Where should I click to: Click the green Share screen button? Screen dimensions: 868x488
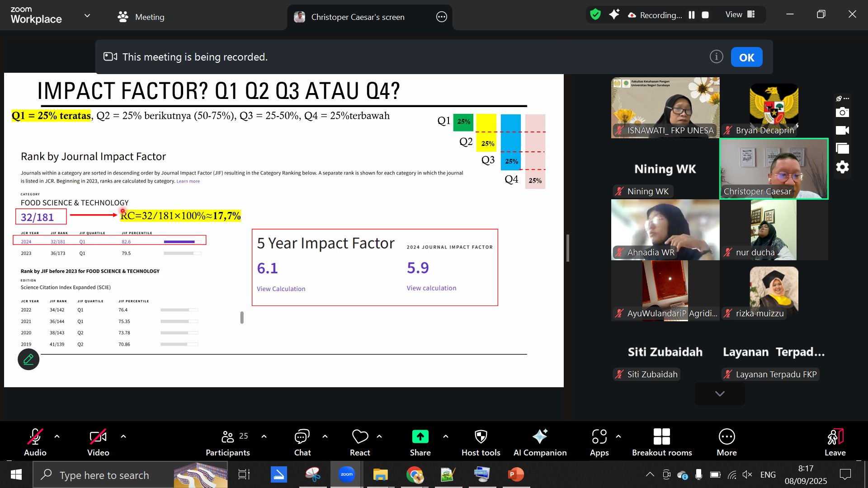pyautogui.click(x=420, y=437)
